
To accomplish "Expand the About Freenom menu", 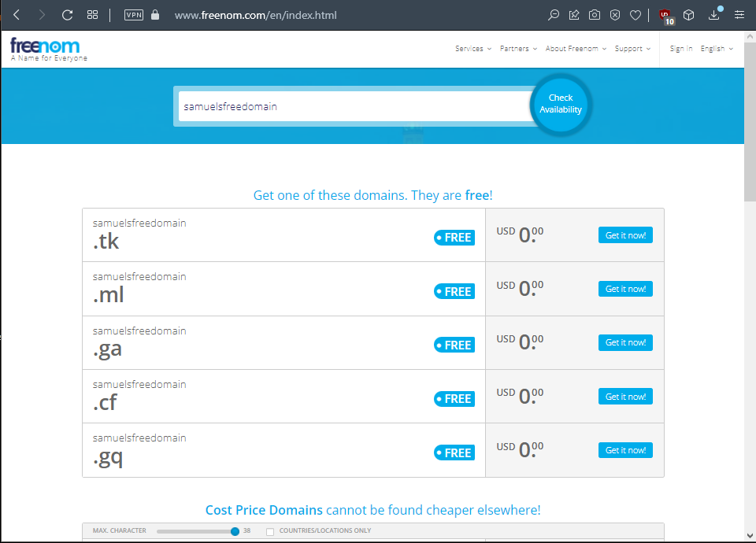I will point(576,49).
